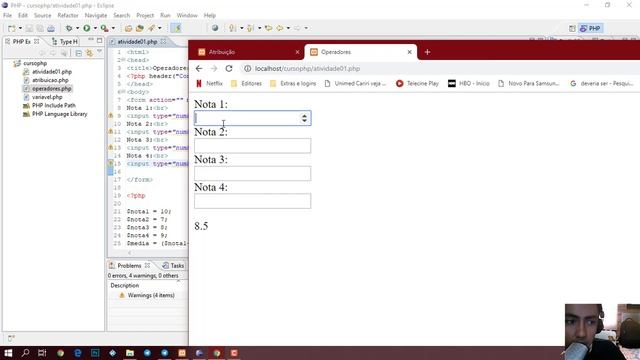Open a new browser tab

[427, 52]
